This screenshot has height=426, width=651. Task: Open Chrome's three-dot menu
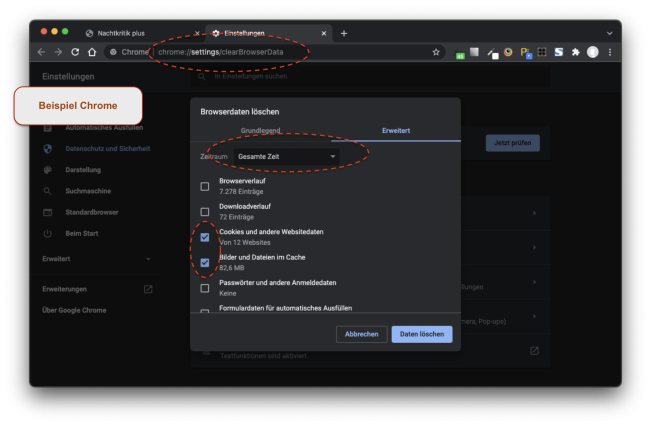click(x=610, y=52)
